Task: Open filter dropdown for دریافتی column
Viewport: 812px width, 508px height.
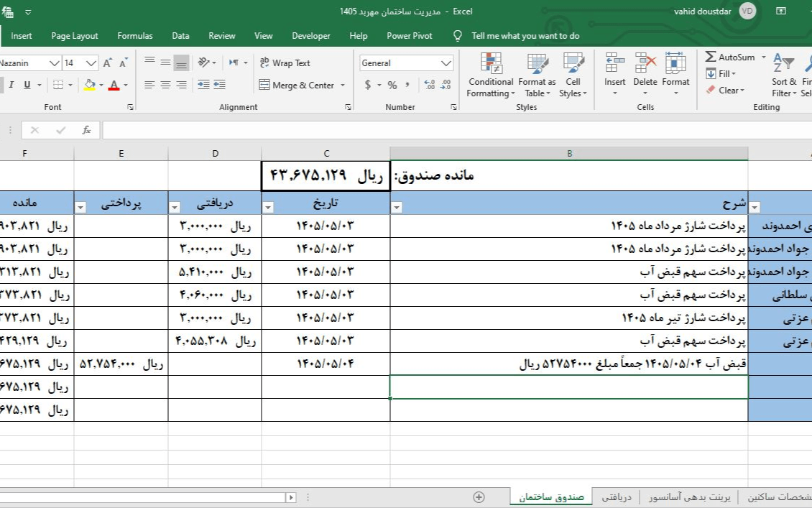Action: [175, 207]
